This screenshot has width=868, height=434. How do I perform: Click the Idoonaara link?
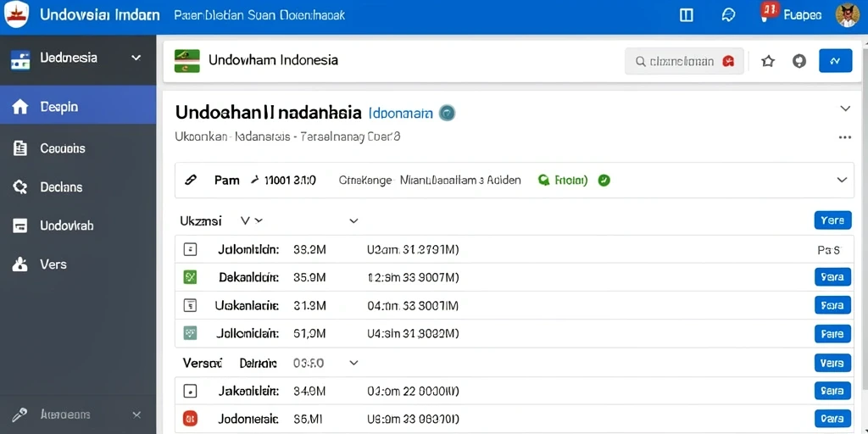400,113
